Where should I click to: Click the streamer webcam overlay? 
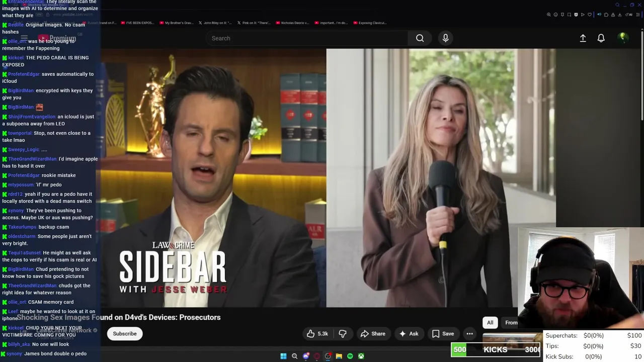581,279
